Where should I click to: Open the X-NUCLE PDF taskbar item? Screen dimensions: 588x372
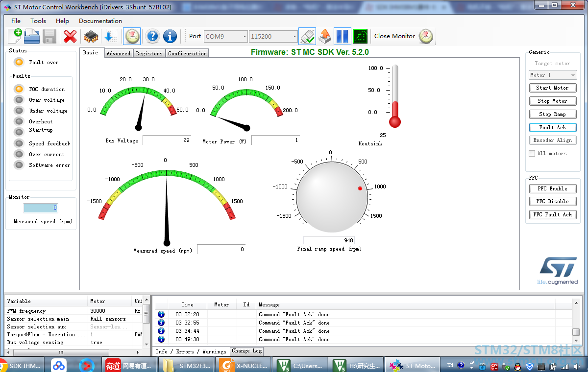pos(245,365)
